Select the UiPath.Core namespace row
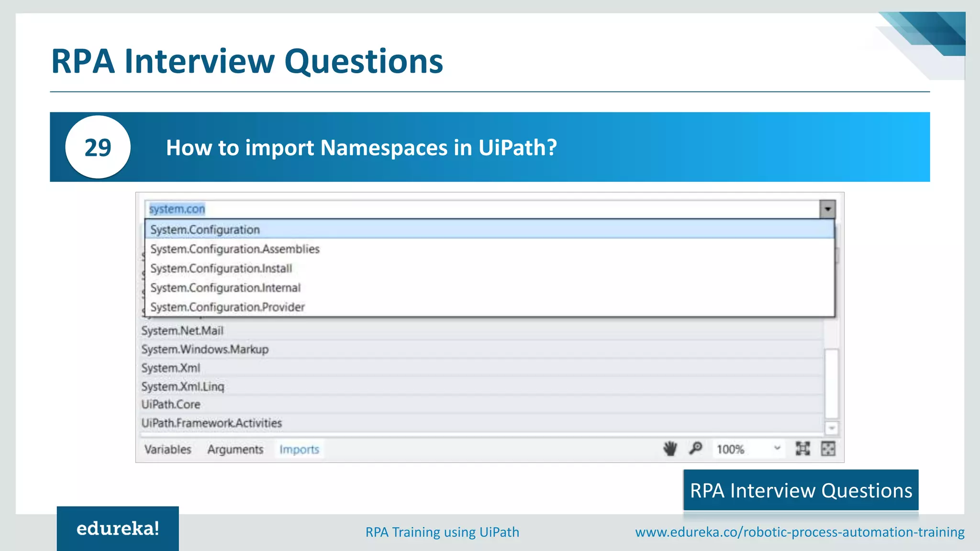 click(481, 405)
